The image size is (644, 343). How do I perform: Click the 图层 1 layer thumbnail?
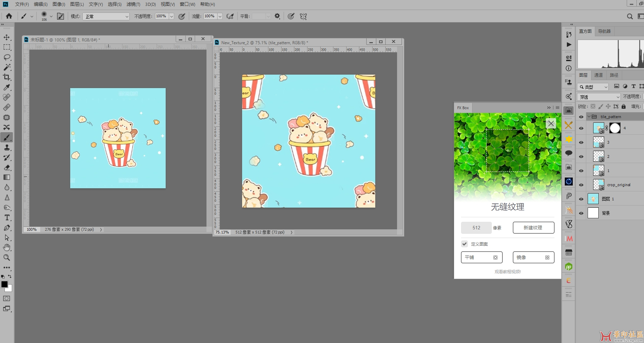(593, 199)
